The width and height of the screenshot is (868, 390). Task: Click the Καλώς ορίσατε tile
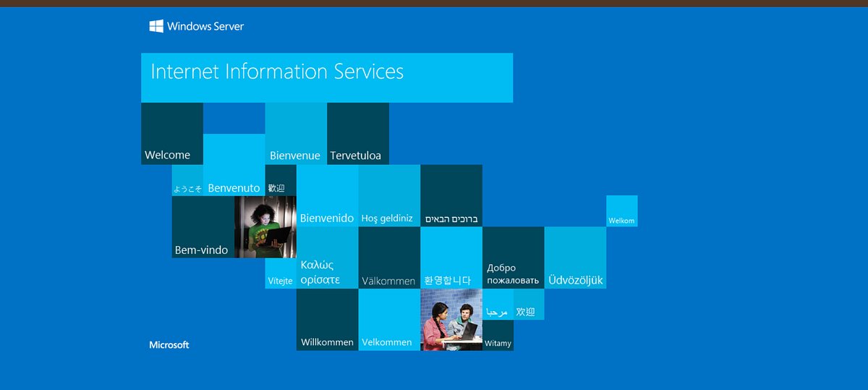(327, 258)
